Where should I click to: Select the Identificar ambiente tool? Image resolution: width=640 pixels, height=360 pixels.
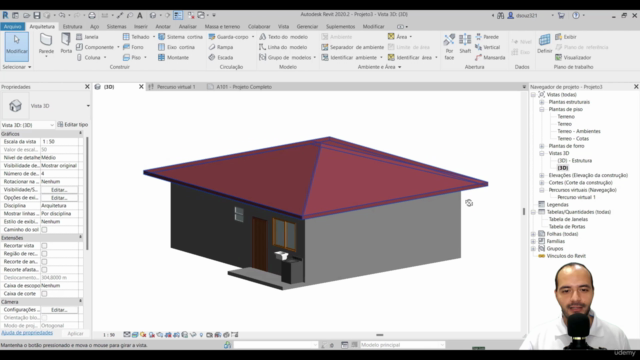349,58
